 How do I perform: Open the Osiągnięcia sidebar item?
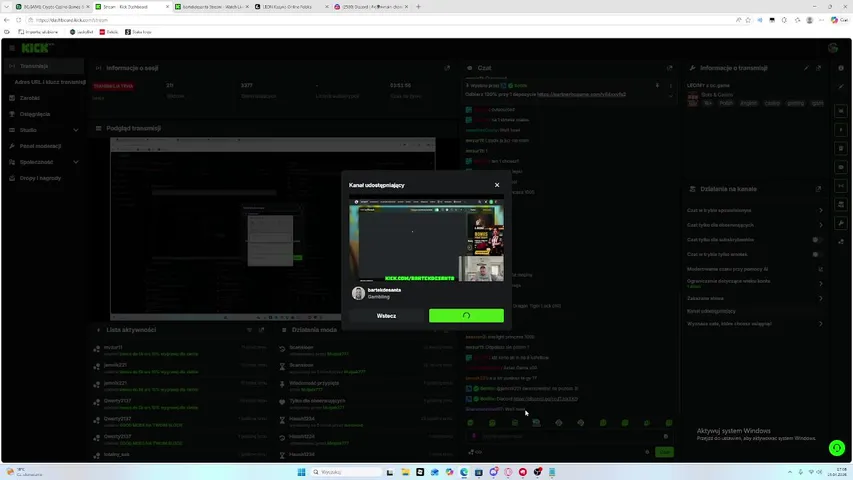42,114
